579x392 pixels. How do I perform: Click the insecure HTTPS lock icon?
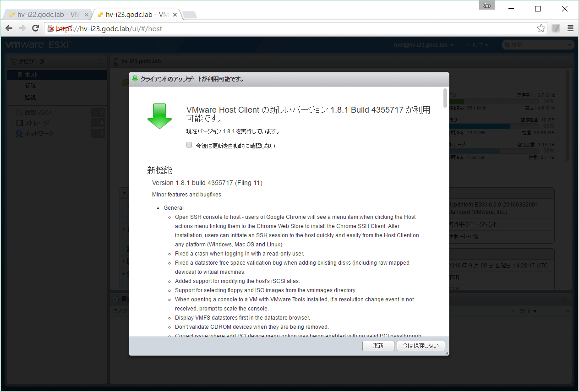coord(51,28)
